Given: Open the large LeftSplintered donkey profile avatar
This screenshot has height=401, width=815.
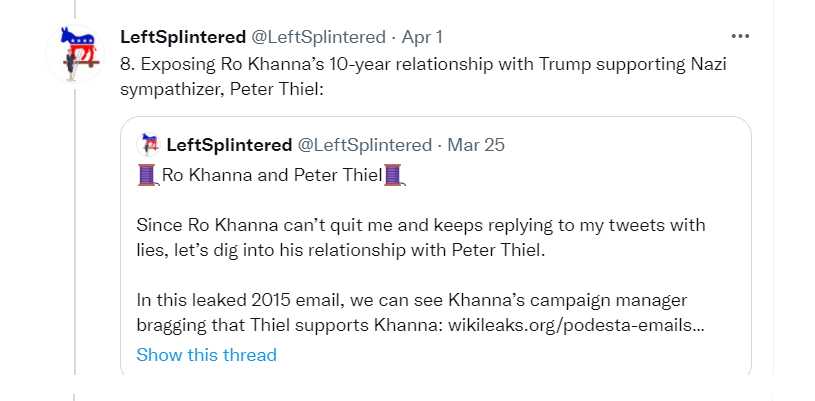Looking at the screenshot, I should (77, 51).
